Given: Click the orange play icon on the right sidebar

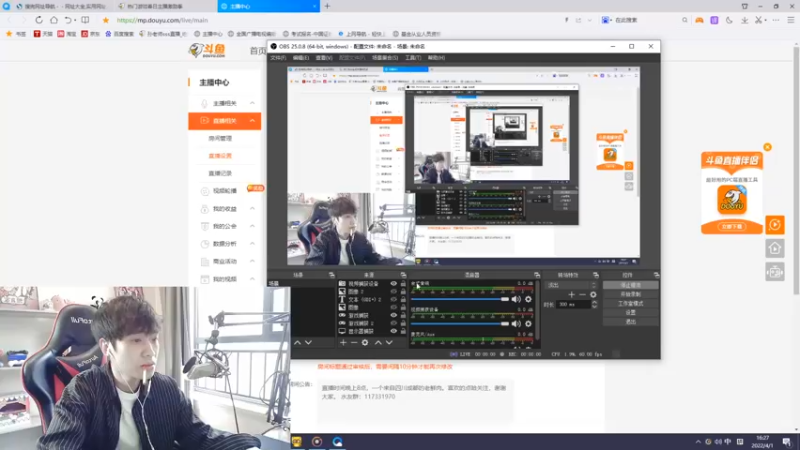Looking at the screenshot, I should coord(775,224).
